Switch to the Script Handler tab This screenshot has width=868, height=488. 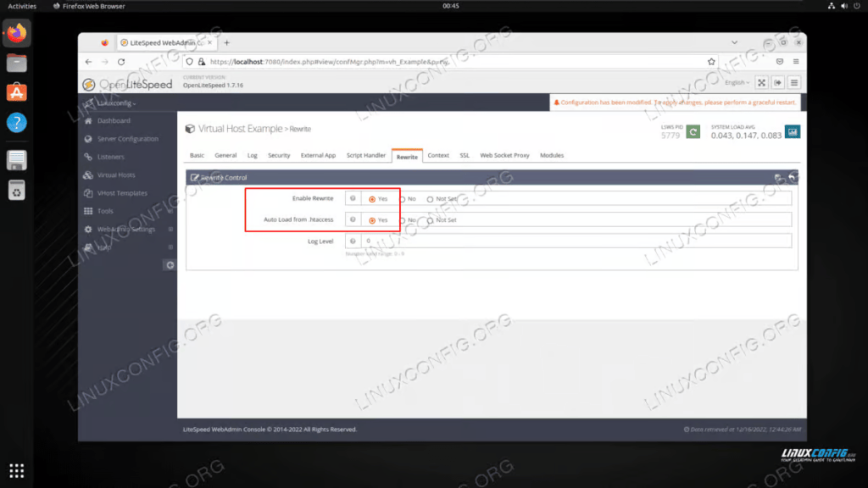point(366,156)
